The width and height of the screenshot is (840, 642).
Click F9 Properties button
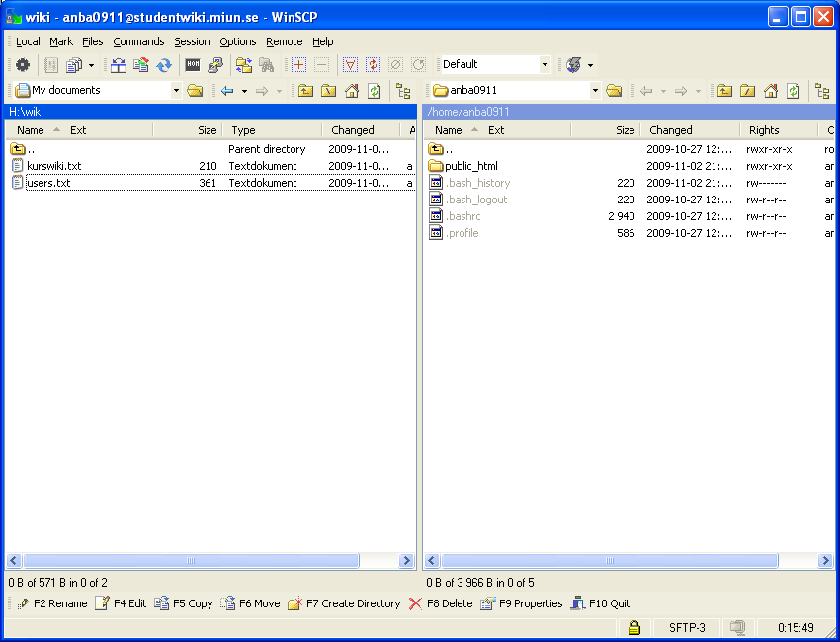tap(521, 603)
